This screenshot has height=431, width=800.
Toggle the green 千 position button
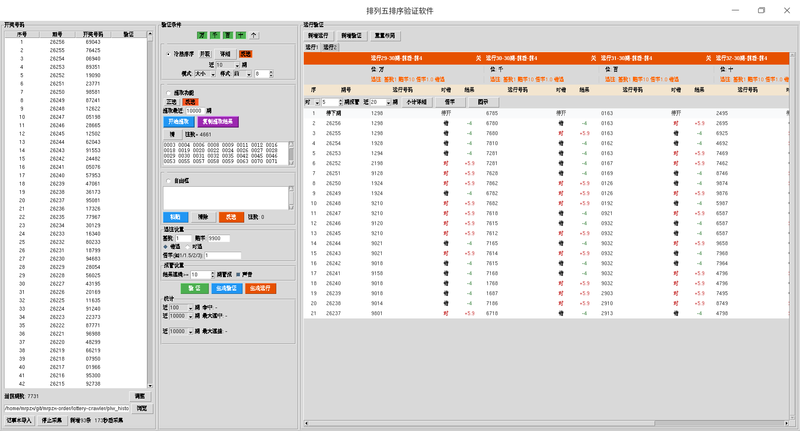point(215,35)
